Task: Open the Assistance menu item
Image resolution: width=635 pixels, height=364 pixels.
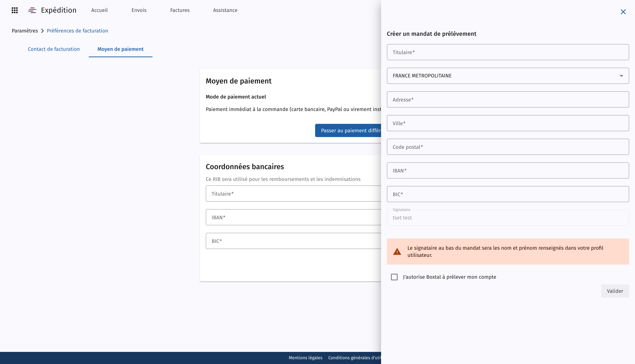Action: [x=225, y=10]
